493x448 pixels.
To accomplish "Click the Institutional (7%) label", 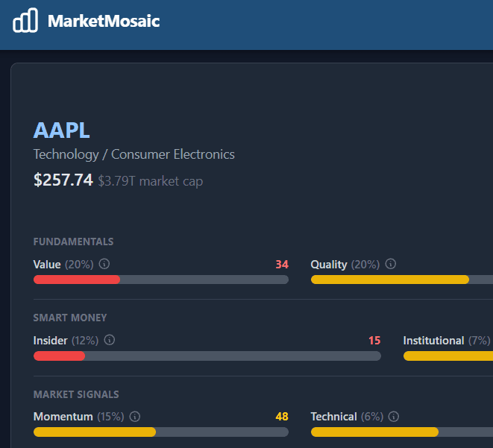I will [447, 341].
